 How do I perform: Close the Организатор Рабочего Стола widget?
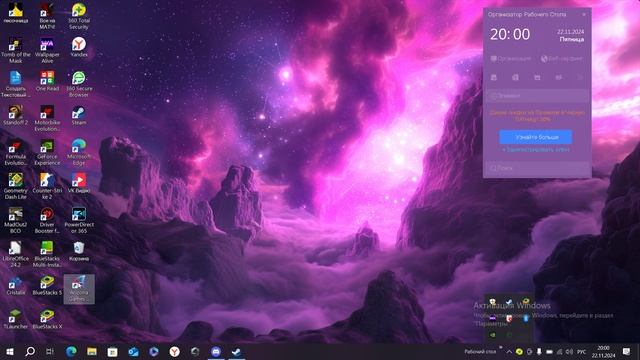584,14
